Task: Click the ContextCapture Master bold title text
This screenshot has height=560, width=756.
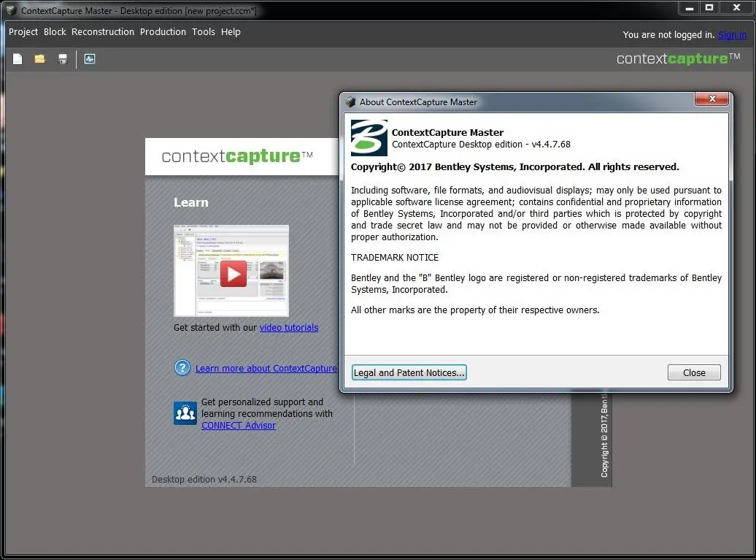Action: click(x=448, y=132)
